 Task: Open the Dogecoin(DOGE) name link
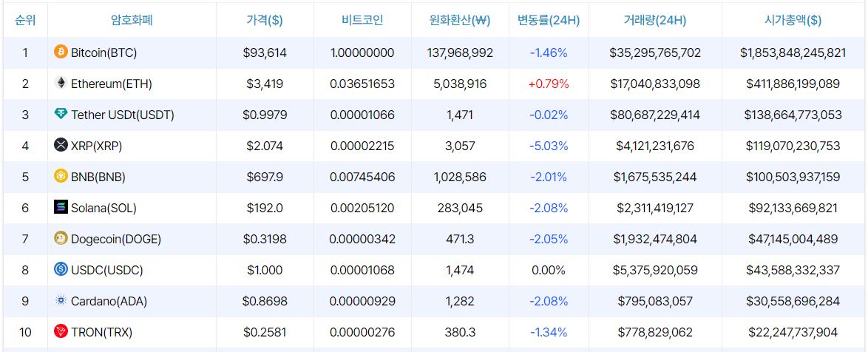coord(115,239)
